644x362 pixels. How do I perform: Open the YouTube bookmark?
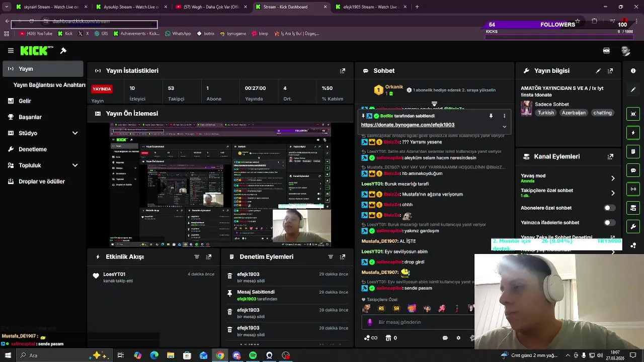pyautogui.click(x=36, y=34)
